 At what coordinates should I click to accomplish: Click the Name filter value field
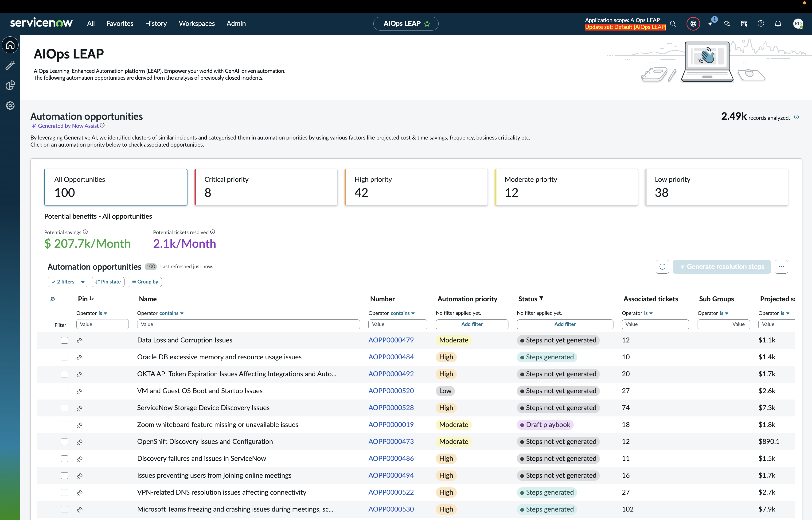[249, 324]
